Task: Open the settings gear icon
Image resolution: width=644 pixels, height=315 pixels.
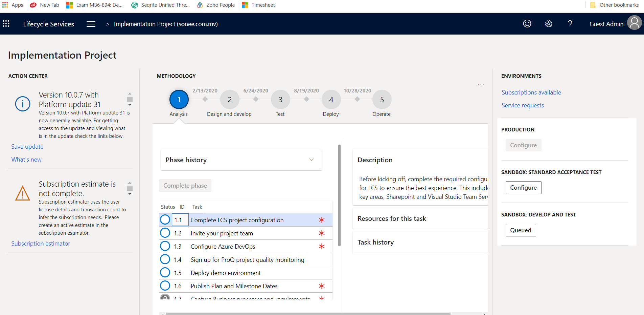Action: click(x=549, y=24)
